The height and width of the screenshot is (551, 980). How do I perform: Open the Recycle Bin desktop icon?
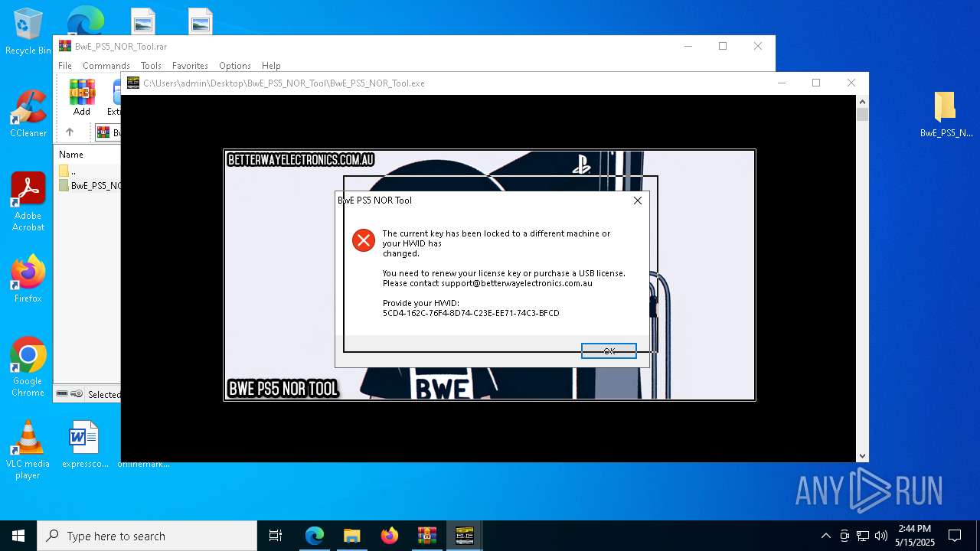click(28, 32)
